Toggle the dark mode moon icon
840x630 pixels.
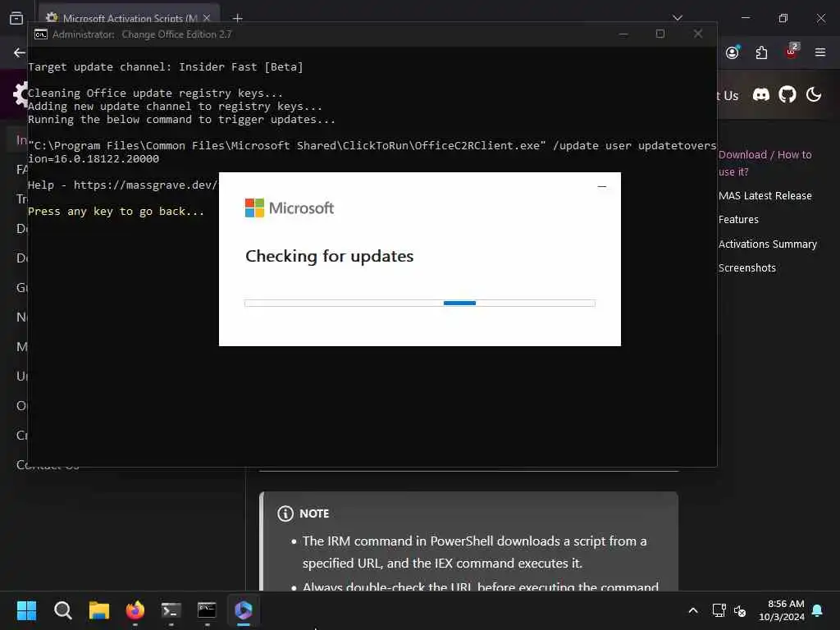click(x=813, y=95)
